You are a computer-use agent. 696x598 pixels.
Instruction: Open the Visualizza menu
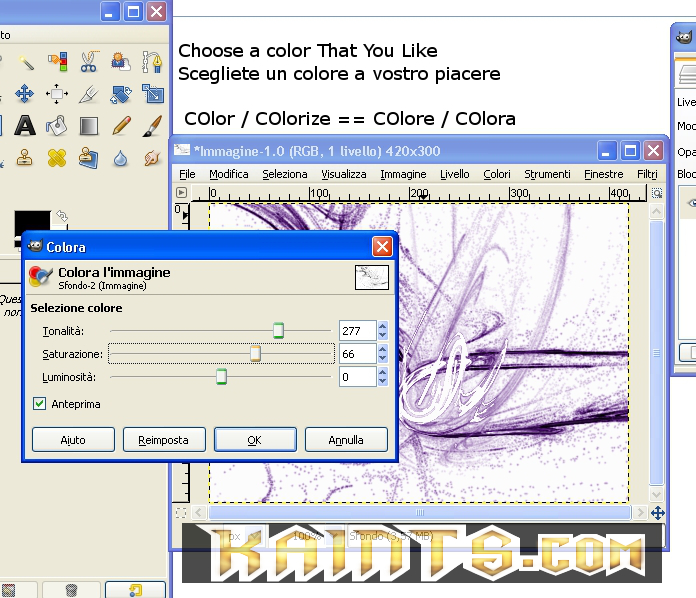pos(344,174)
